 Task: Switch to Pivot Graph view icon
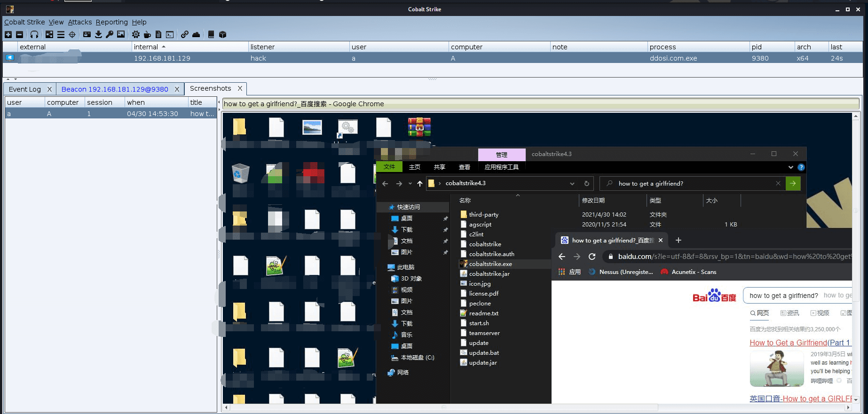49,34
